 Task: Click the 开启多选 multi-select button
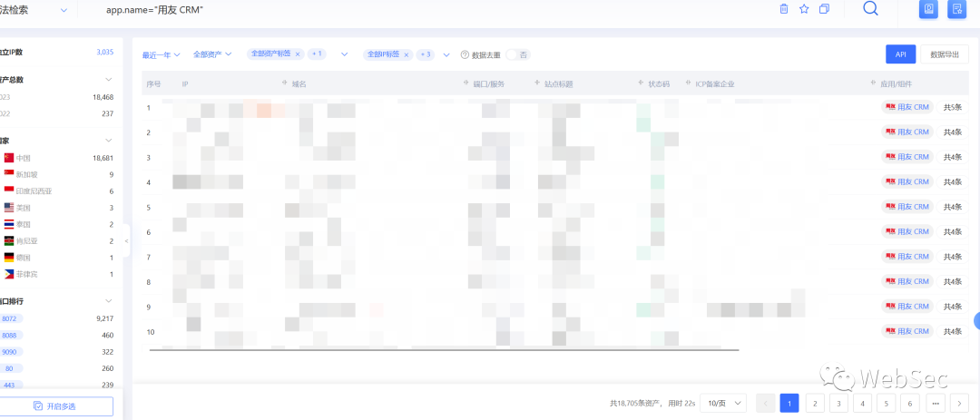click(x=56, y=406)
